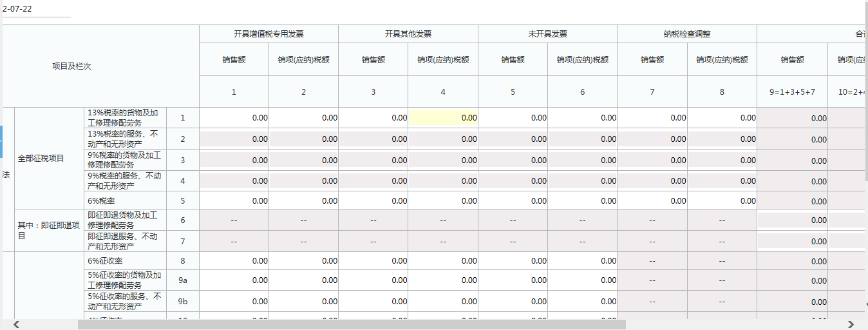Click the date field at top left
868x330 pixels.
(x=35, y=9)
